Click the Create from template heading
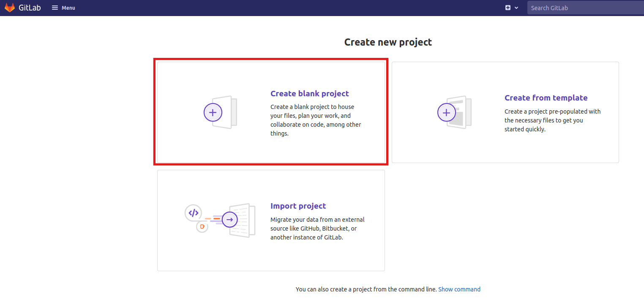The height and width of the screenshot is (302, 644). [546, 98]
